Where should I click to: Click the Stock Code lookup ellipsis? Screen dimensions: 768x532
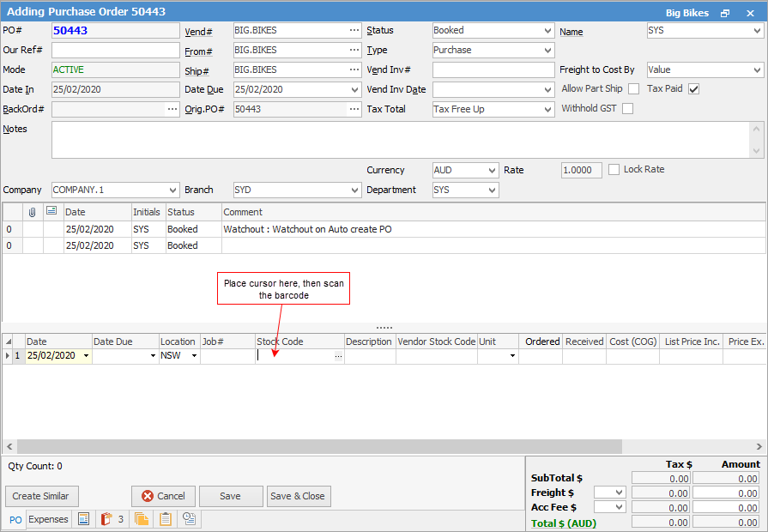[338, 355]
